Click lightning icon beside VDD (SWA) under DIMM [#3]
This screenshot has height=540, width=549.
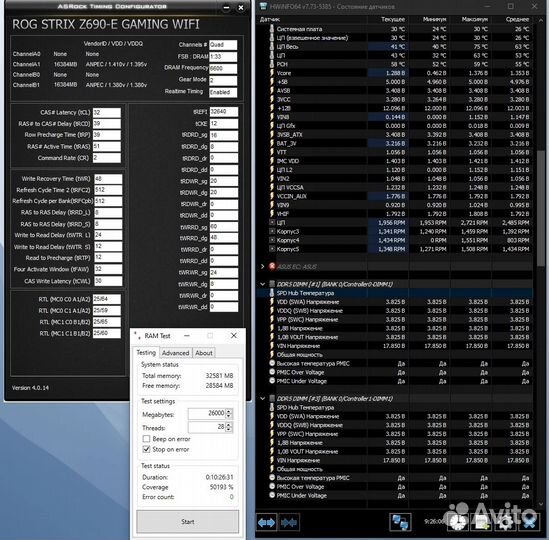click(x=272, y=416)
